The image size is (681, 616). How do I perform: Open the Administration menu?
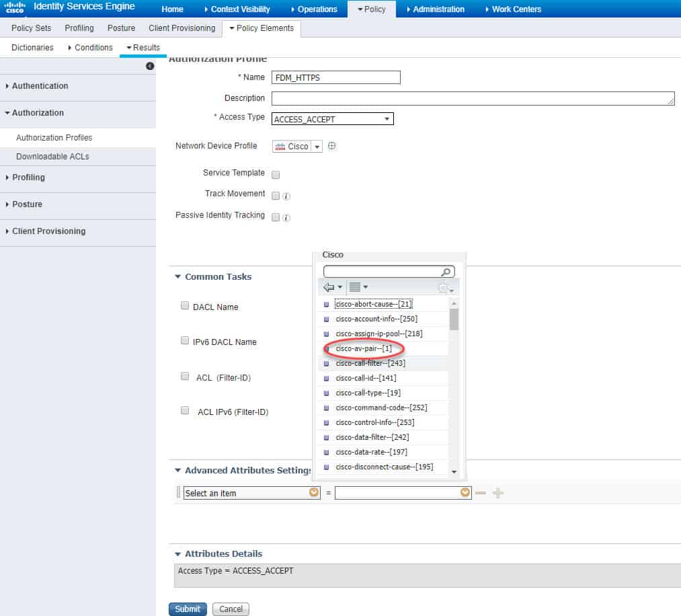point(436,9)
